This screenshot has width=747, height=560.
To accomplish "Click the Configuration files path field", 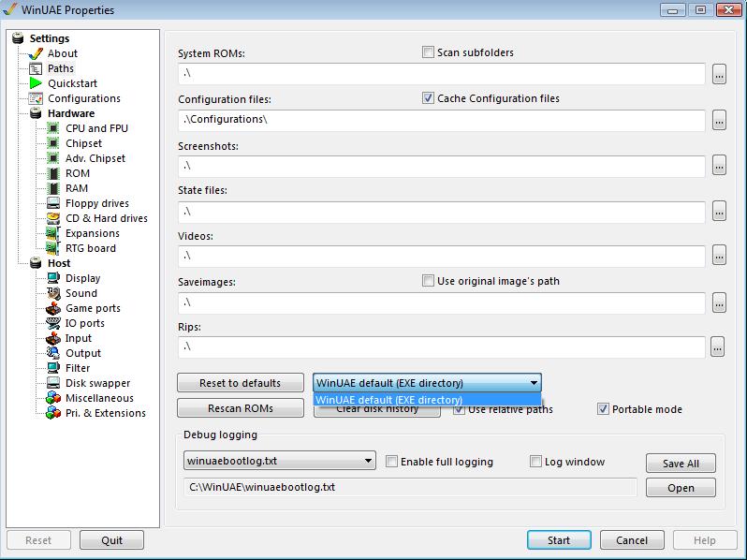I will tap(442, 120).
